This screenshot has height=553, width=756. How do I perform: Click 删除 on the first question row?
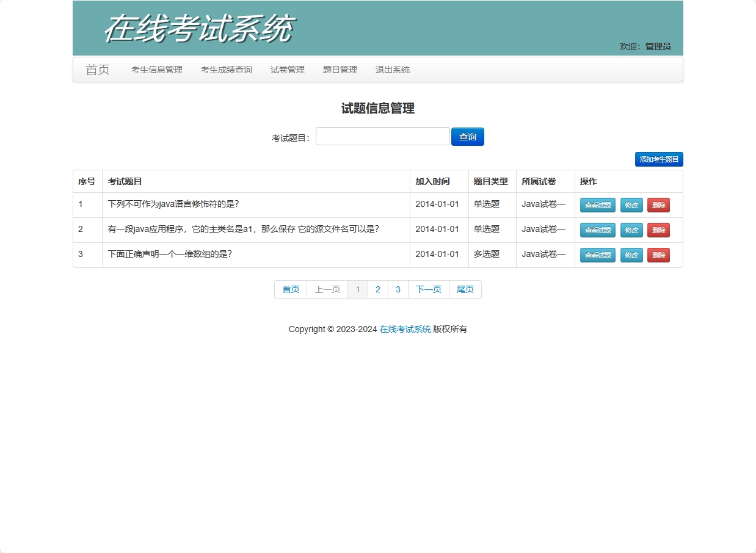pos(659,205)
